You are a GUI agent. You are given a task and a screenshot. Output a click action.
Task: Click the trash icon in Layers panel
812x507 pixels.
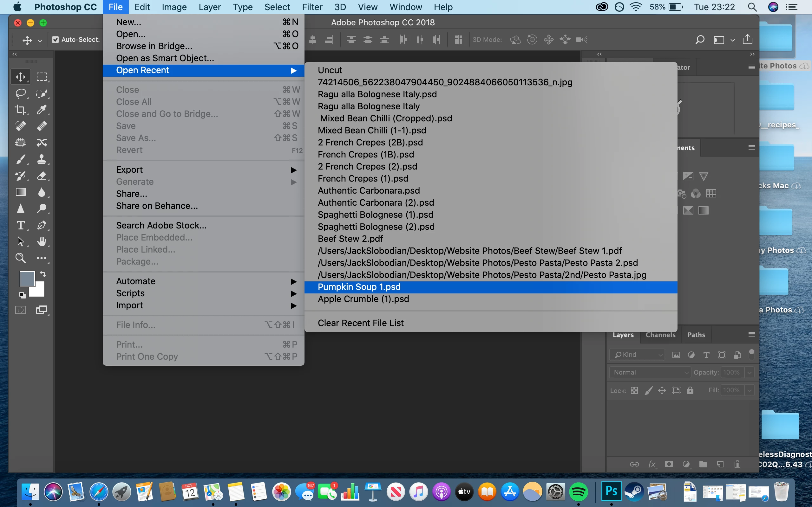click(737, 464)
